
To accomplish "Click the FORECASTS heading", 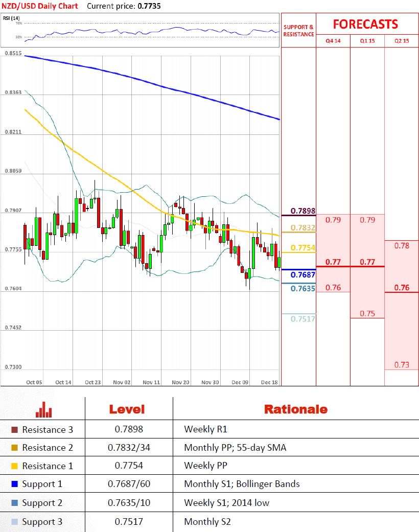I will [x=365, y=25].
